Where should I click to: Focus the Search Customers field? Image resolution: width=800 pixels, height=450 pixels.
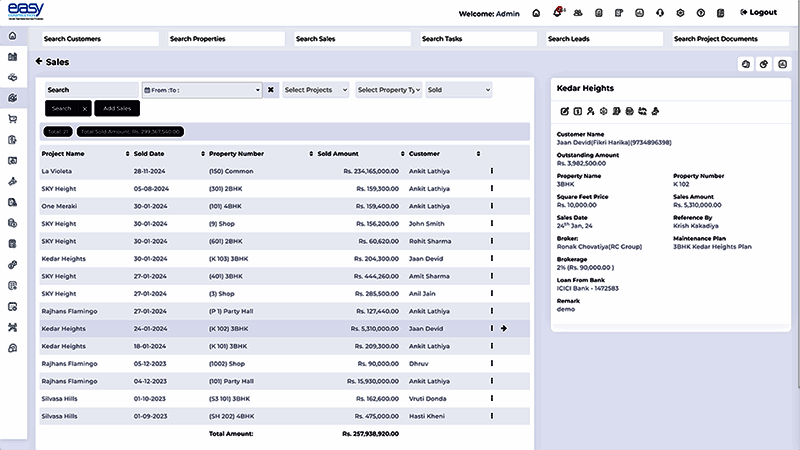[101, 39]
